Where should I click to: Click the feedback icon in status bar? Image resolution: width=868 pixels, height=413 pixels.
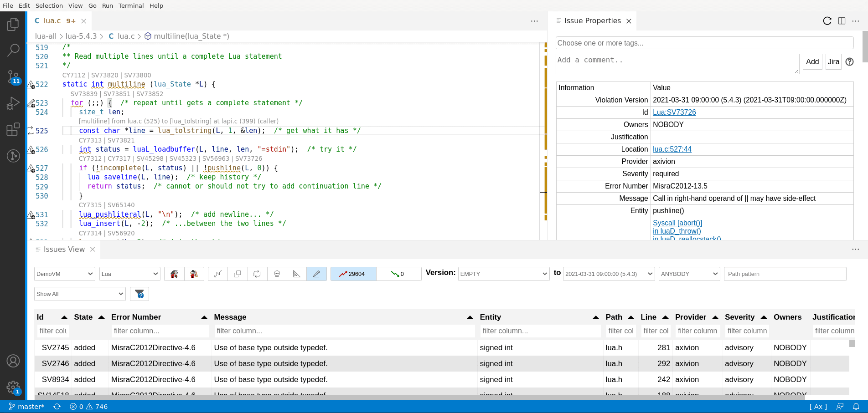click(840, 407)
